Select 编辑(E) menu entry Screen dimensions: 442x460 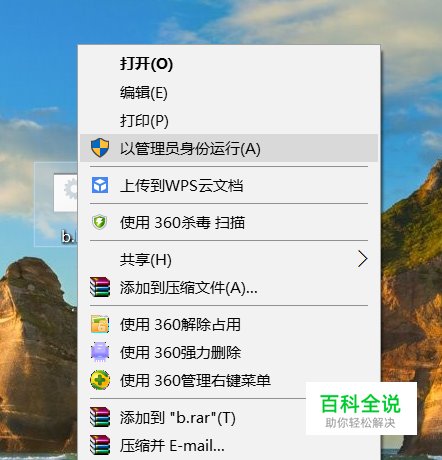click(229, 92)
